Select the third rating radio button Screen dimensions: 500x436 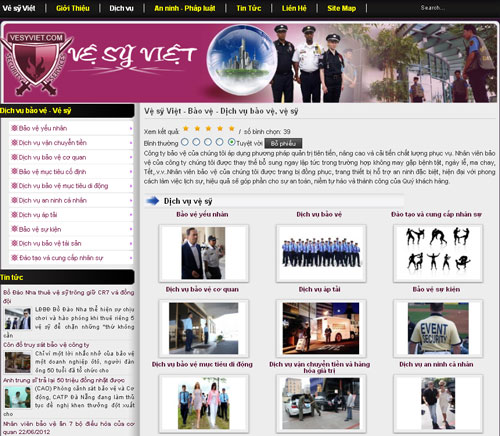208,142
